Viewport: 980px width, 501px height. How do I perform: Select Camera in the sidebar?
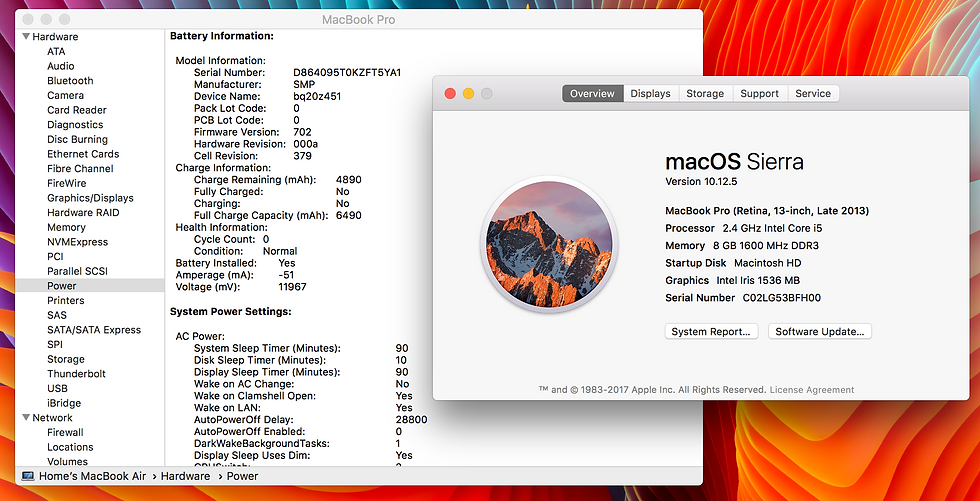click(66, 96)
